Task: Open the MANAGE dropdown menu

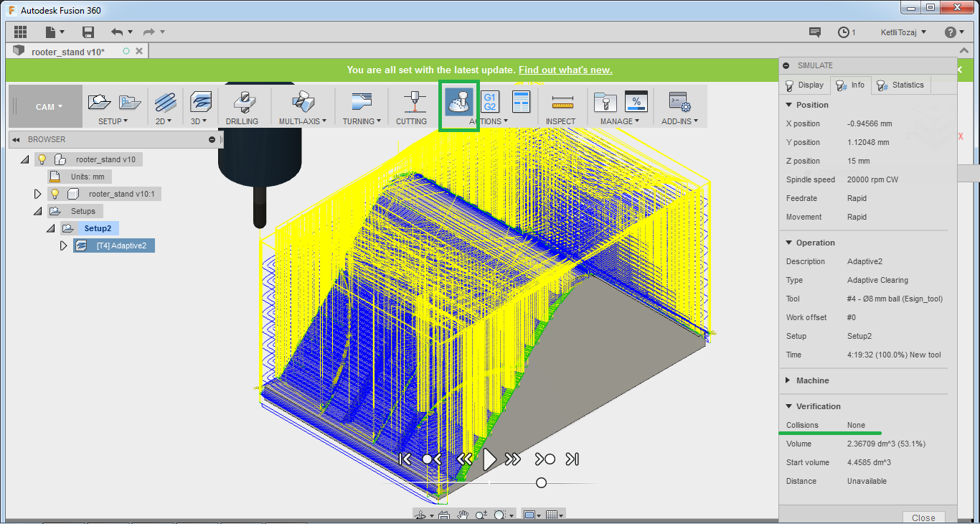Action: (620, 121)
